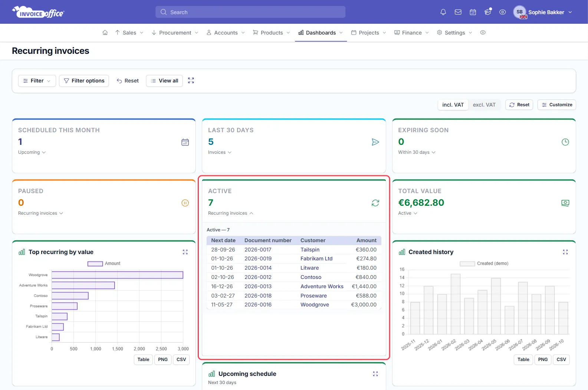Image resolution: width=588 pixels, height=390 pixels.
Task: Click pause icon in Paused card
Action: coord(185,203)
